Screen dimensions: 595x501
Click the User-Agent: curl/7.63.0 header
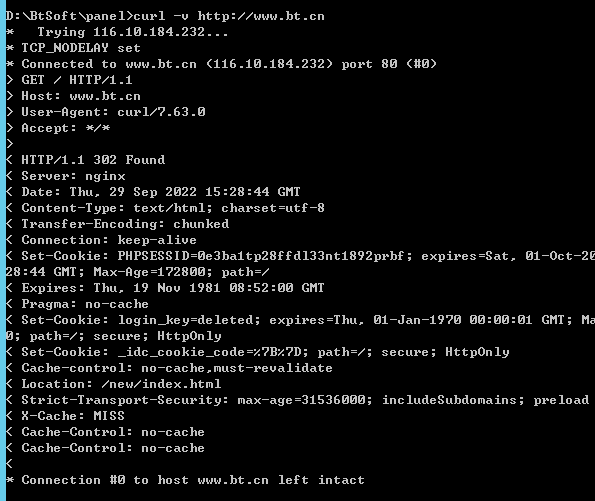[x=105, y=112]
